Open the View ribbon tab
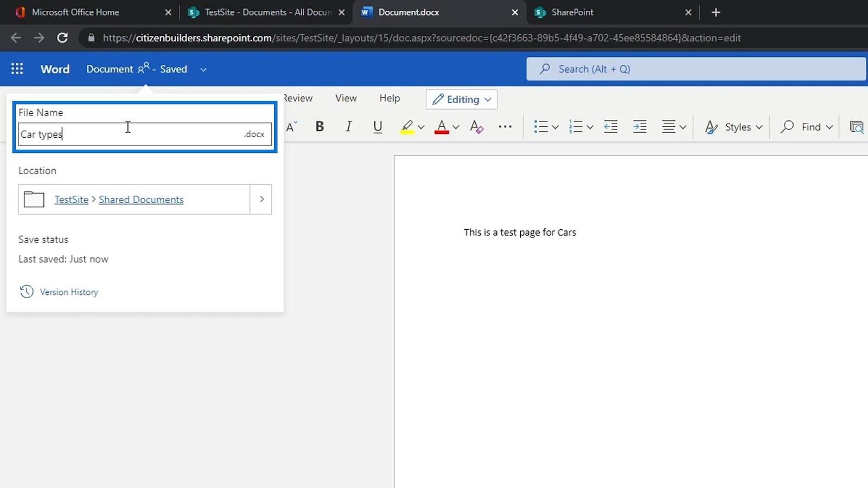Viewport: 868px width, 488px height. click(346, 98)
